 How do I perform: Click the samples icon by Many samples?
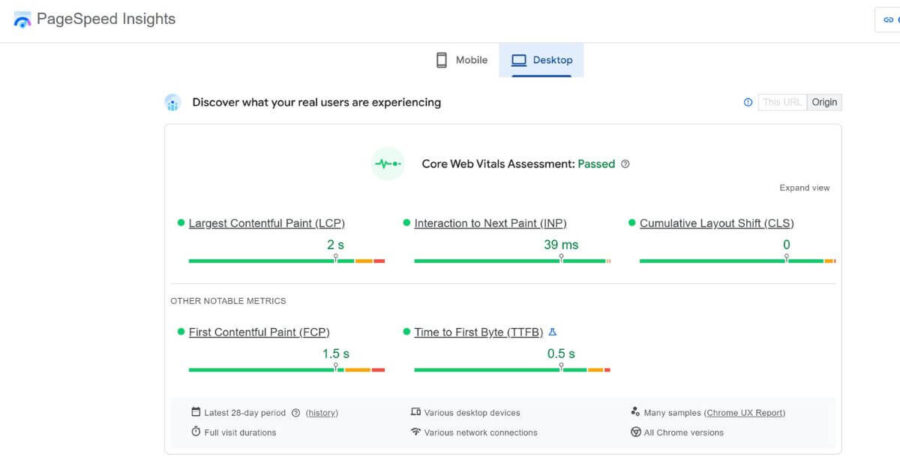pos(635,412)
